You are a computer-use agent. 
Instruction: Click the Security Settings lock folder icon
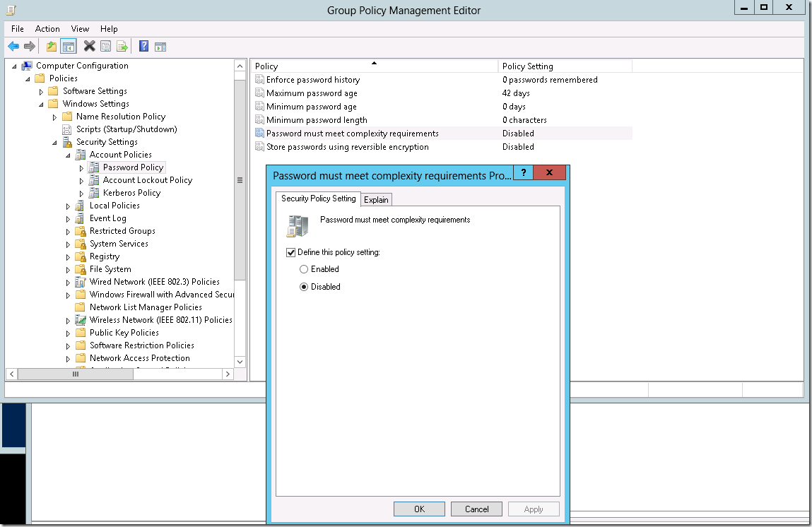tap(67, 142)
